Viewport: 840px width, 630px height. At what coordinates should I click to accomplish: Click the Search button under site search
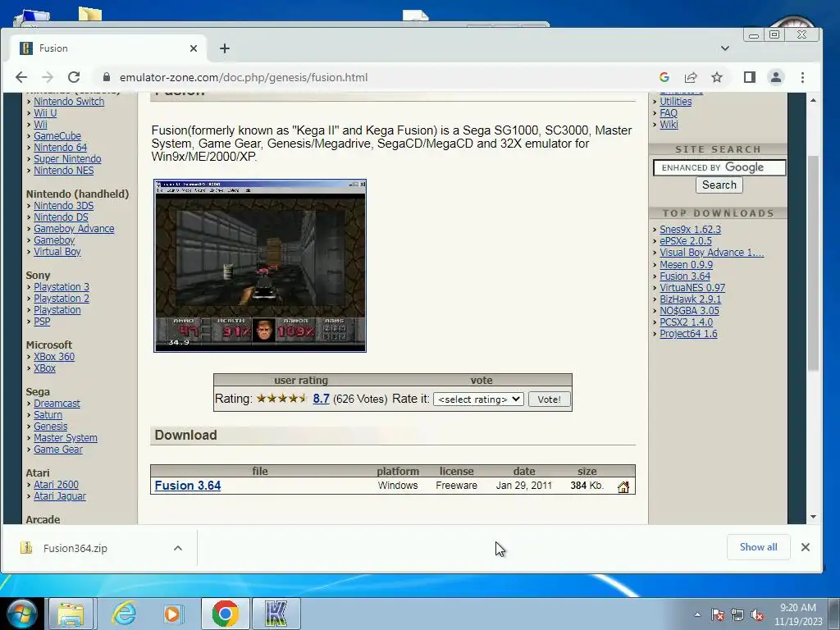point(719,185)
